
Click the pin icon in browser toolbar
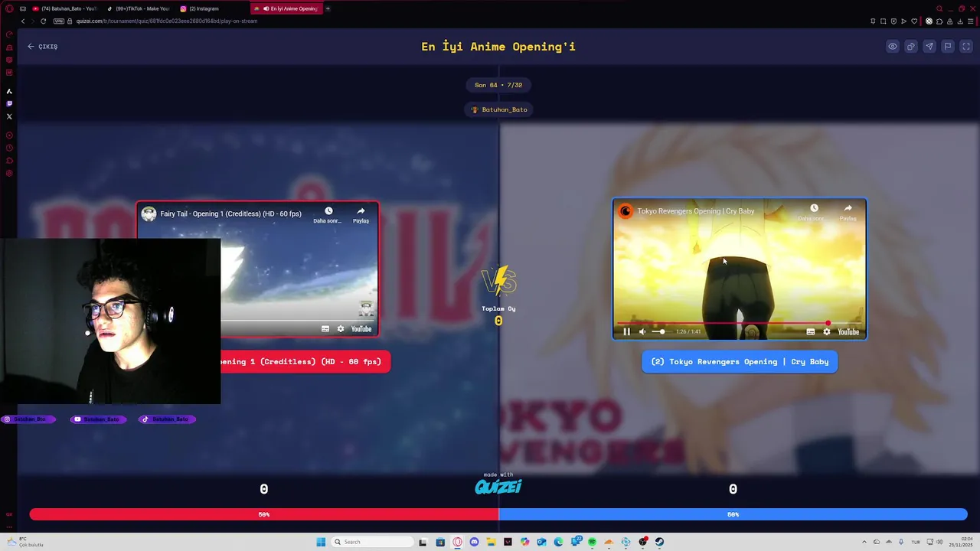coord(873,21)
